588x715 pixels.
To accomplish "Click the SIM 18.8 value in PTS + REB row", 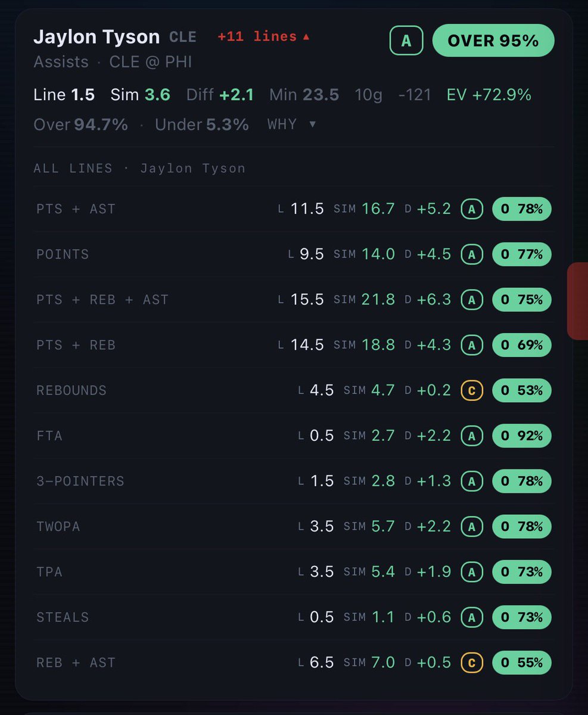I will 364,345.
